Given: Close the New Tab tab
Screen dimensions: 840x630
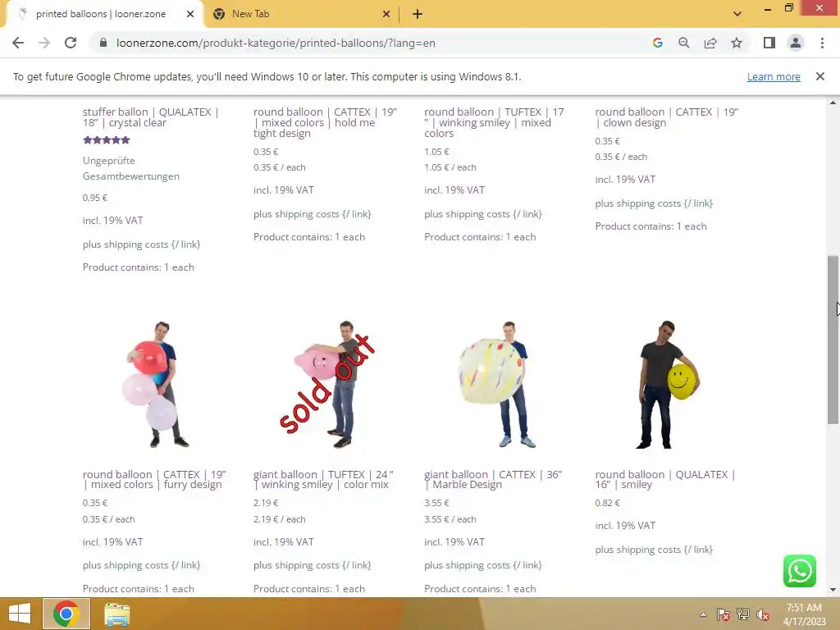Looking at the screenshot, I should click(x=386, y=14).
